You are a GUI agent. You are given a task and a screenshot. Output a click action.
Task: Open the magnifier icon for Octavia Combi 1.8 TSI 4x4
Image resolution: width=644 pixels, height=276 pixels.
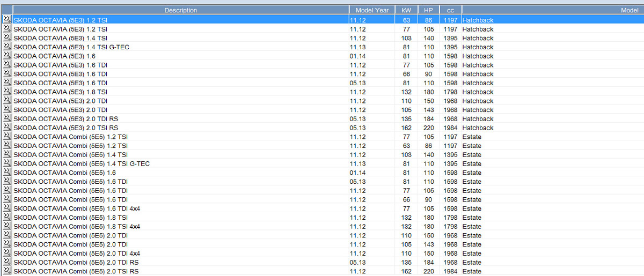click(x=6, y=226)
